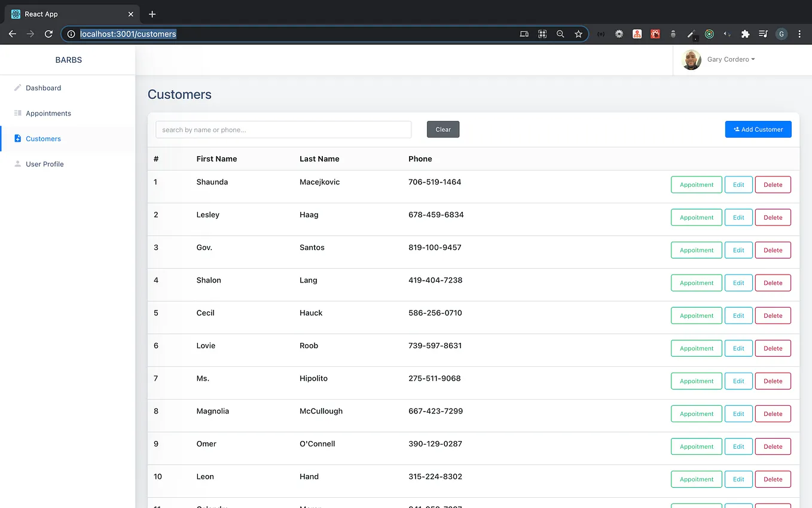Bookmark this page with the star icon

coord(578,34)
